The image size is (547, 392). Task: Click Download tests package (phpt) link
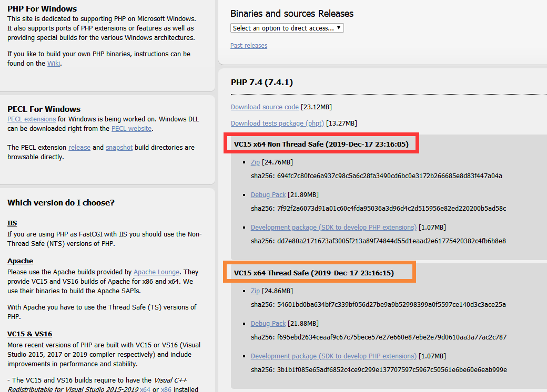(x=277, y=123)
